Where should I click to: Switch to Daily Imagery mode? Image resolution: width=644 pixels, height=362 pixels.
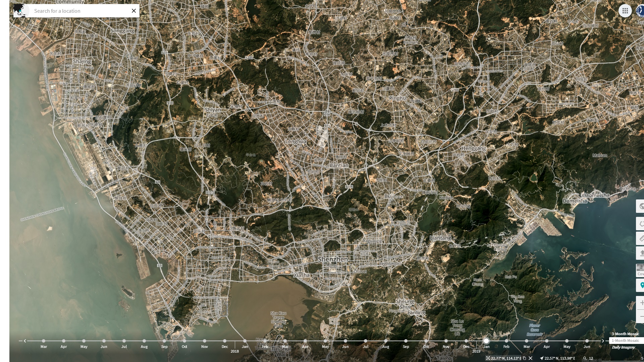click(623, 347)
